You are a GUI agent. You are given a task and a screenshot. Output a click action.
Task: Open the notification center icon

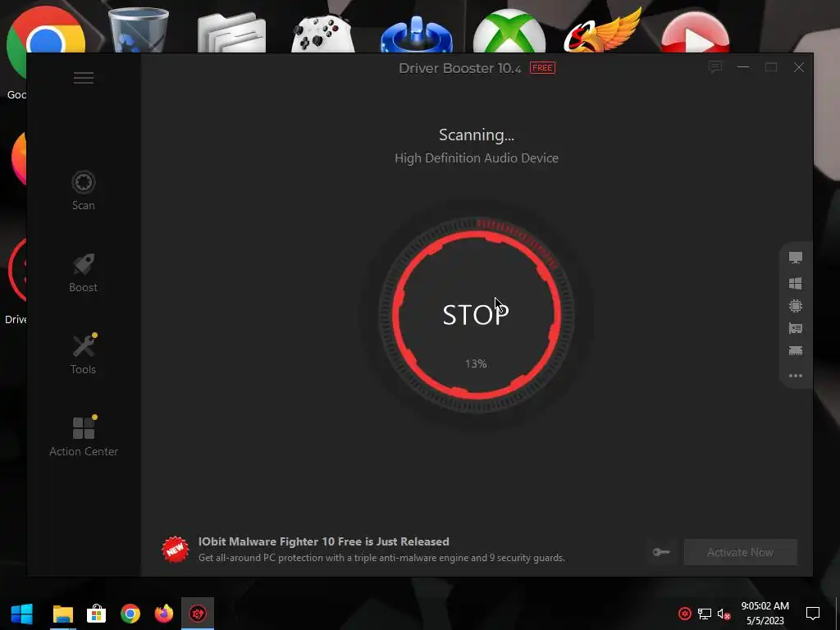(x=813, y=614)
